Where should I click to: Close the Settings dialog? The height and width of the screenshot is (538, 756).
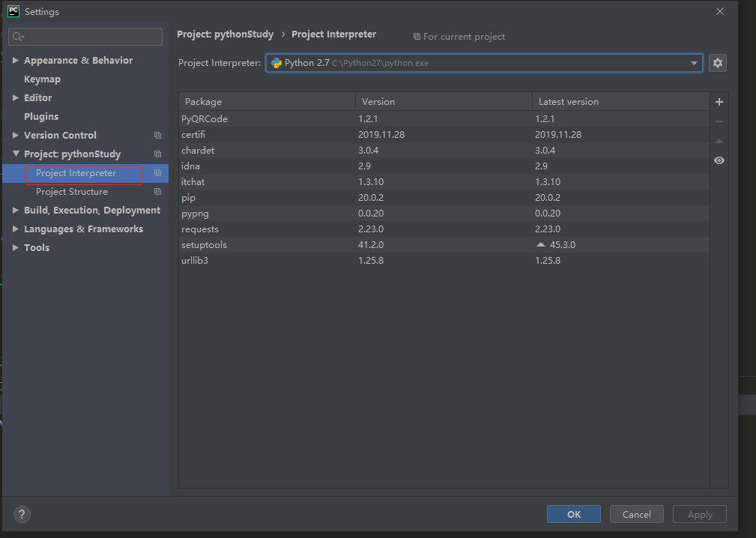pos(720,11)
